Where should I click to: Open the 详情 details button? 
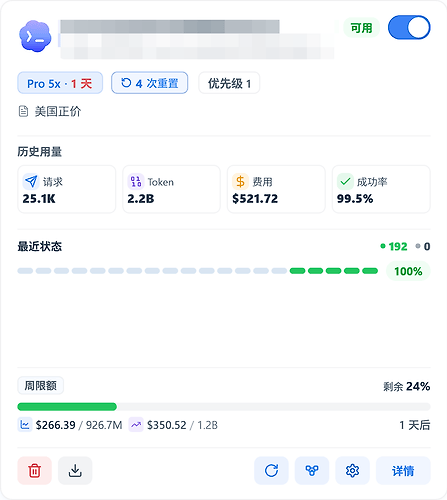pos(403,471)
